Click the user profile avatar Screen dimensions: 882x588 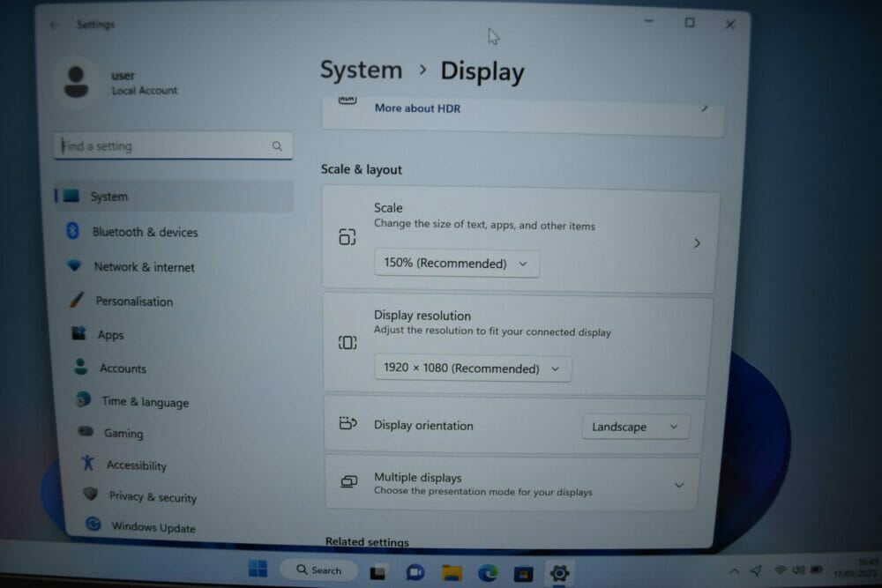76,82
